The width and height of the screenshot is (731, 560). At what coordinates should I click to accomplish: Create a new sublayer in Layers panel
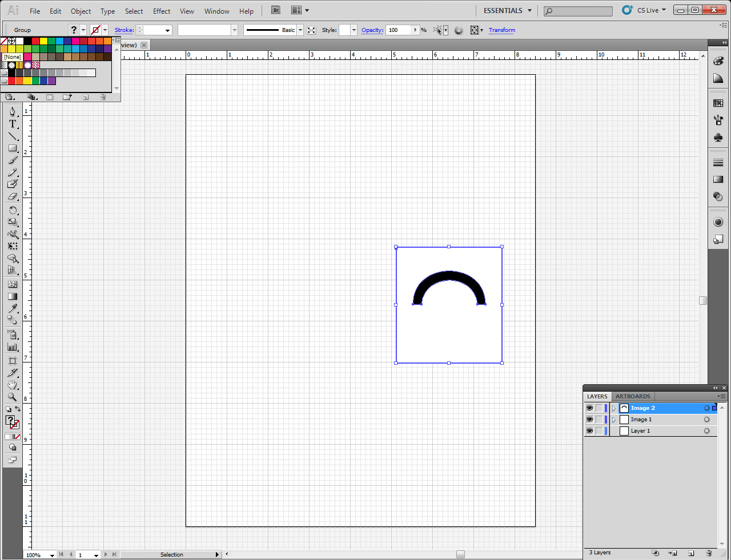click(673, 553)
